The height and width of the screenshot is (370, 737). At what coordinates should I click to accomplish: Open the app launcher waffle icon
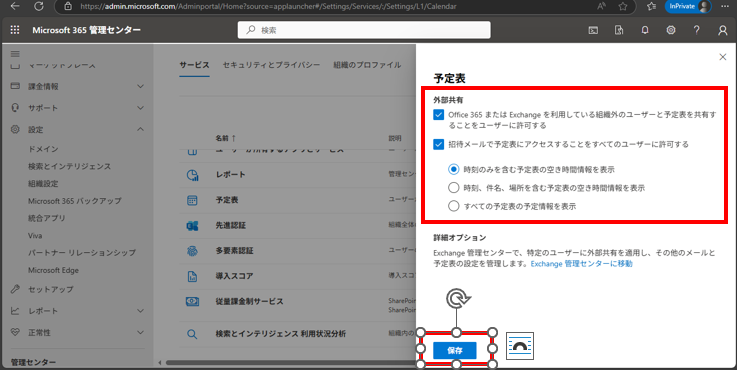pyautogui.click(x=15, y=30)
